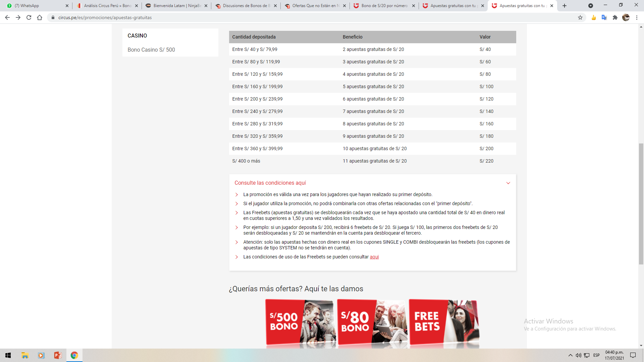The width and height of the screenshot is (644, 362).
Task: Select the 'S/ 220' value cell
Action: (486, 161)
